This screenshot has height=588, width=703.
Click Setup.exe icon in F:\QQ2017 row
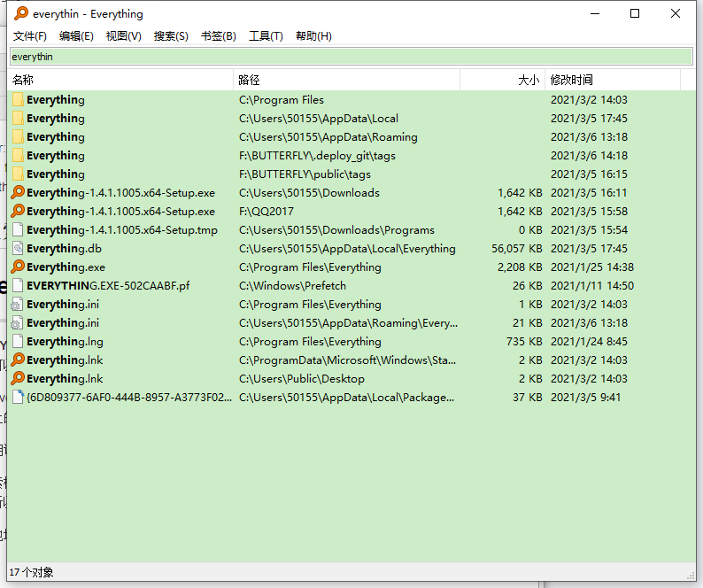[18, 211]
